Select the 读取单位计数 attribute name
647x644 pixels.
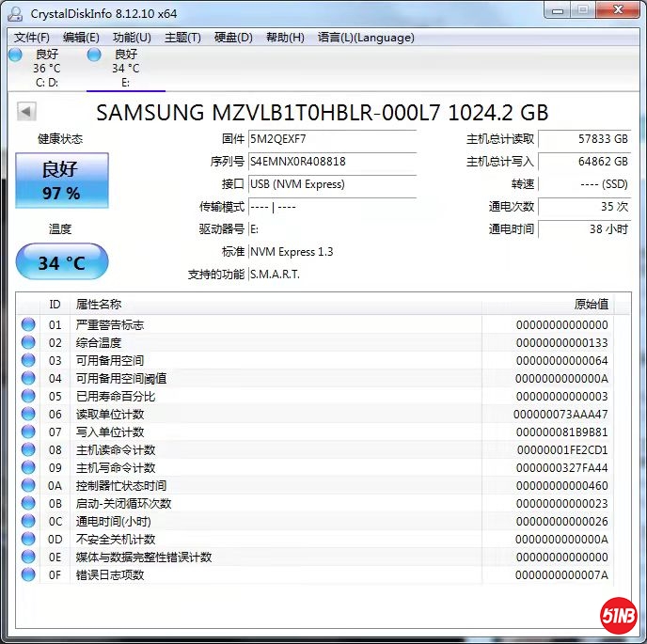(x=110, y=414)
